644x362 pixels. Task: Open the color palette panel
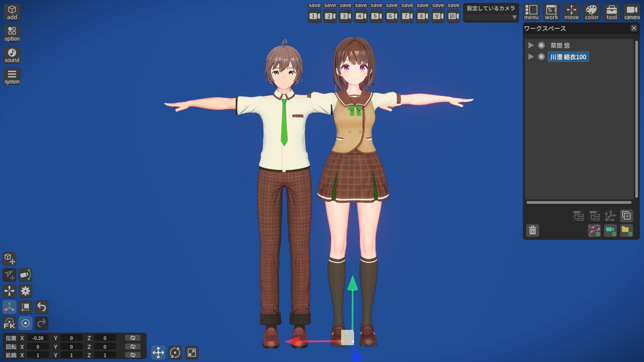pos(591,12)
